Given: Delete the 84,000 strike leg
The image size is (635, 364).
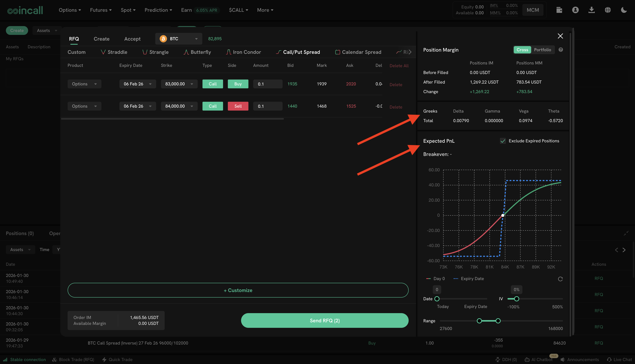Looking at the screenshot, I should (x=396, y=107).
